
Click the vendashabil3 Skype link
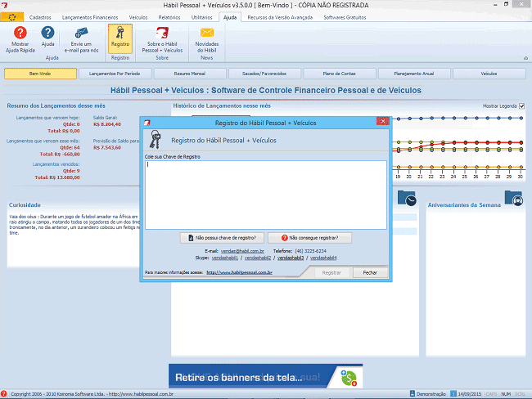click(291, 258)
